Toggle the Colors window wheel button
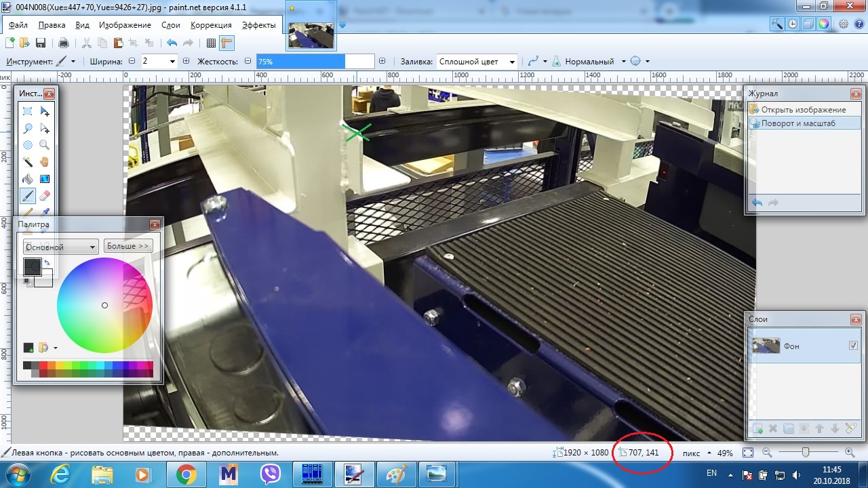 pyautogui.click(x=824, y=24)
